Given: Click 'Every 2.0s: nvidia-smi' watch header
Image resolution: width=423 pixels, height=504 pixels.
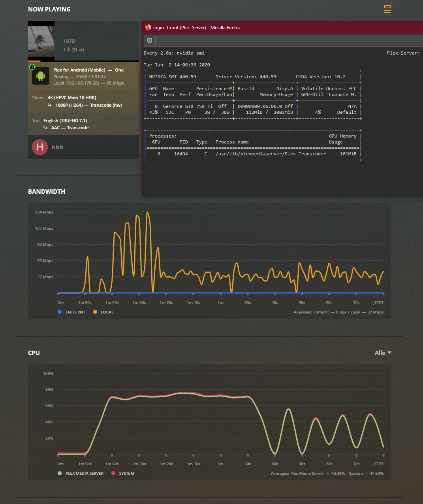Looking at the screenshot, I should coord(174,53).
